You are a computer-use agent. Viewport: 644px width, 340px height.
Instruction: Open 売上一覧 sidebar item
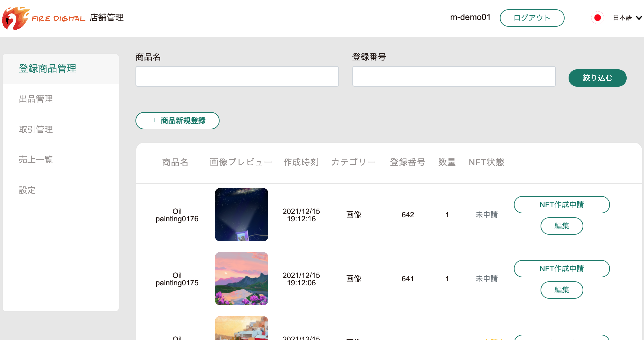pyautogui.click(x=36, y=160)
